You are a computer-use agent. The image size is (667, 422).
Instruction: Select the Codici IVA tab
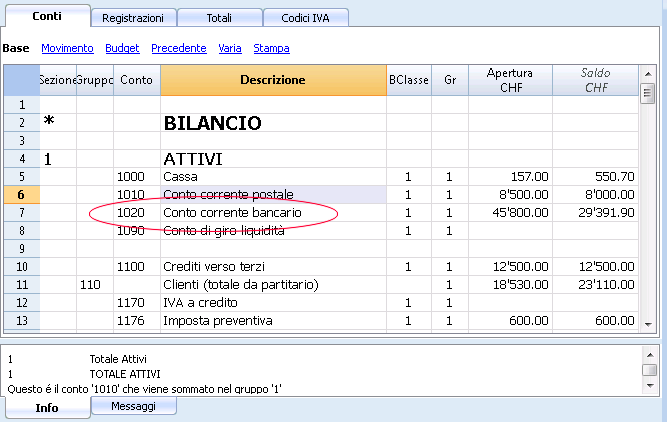[307, 17]
